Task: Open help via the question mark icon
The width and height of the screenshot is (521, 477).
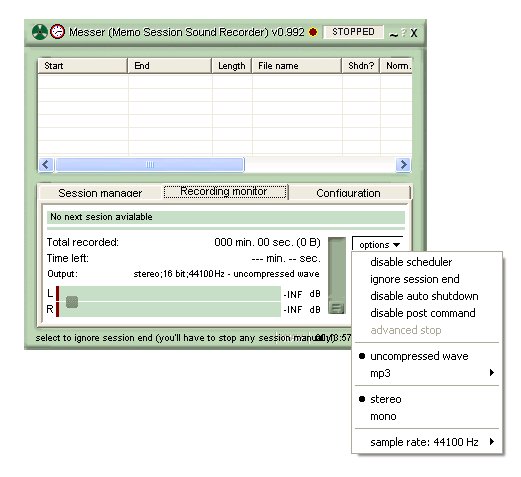Action: click(404, 32)
